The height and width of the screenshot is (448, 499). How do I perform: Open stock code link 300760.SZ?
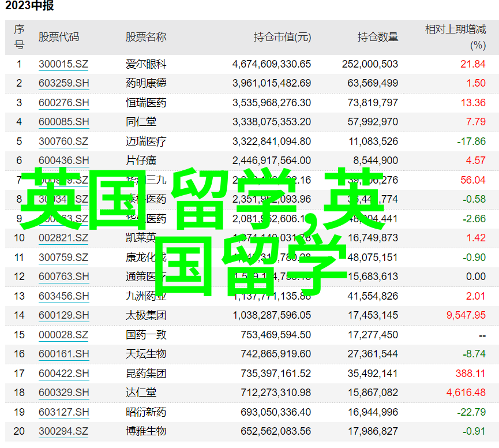pyautogui.click(x=63, y=141)
